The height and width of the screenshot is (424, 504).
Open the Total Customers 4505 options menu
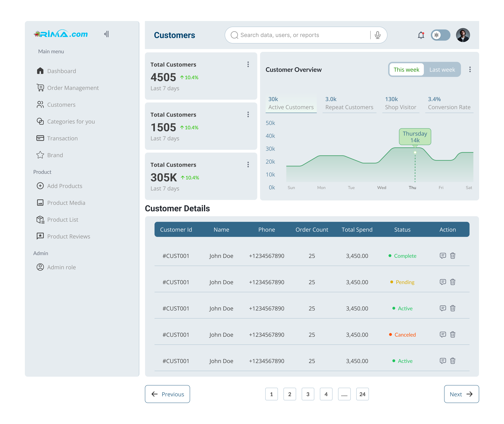[x=248, y=64]
